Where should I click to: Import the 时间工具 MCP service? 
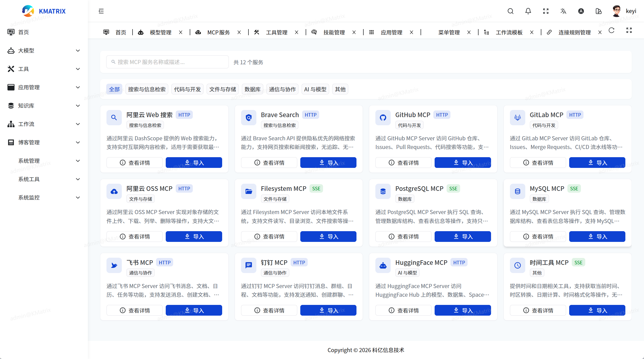pos(597,310)
